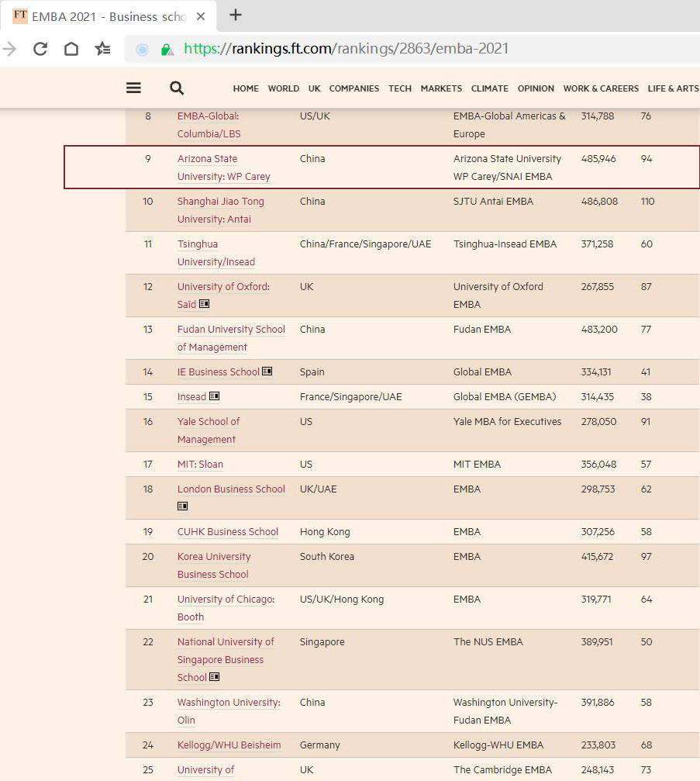Open the LIFE & ARTS section
Image resolution: width=700 pixels, height=781 pixels.
pyautogui.click(x=673, y=88)
